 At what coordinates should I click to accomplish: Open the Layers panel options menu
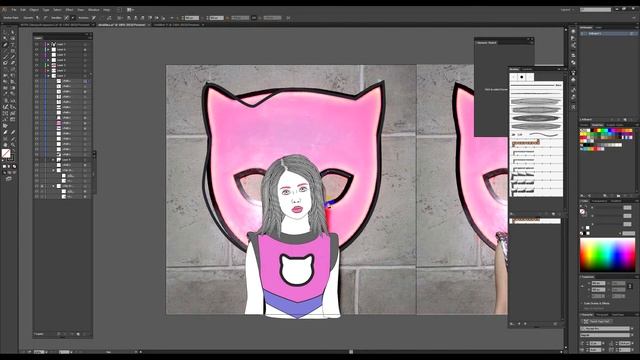point(90,38)
